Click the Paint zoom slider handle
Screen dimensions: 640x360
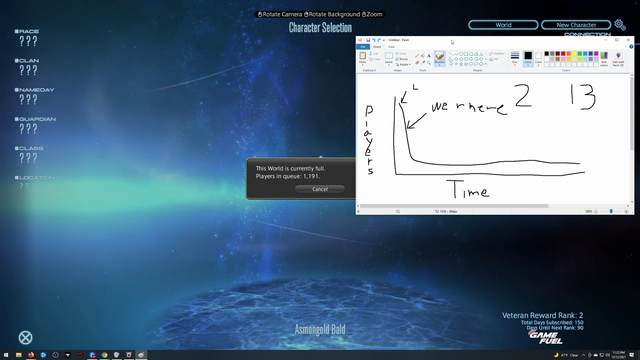click(x=611, y=211)
